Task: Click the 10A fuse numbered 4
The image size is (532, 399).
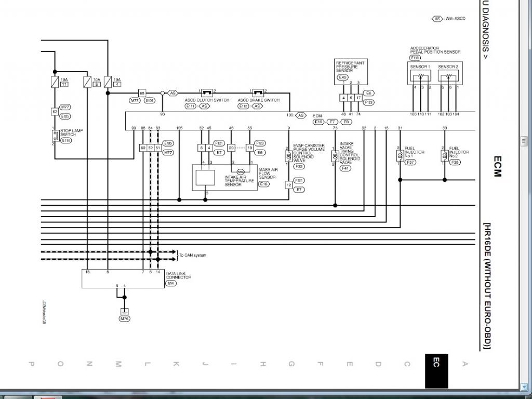Action: (x=108, y=82)
